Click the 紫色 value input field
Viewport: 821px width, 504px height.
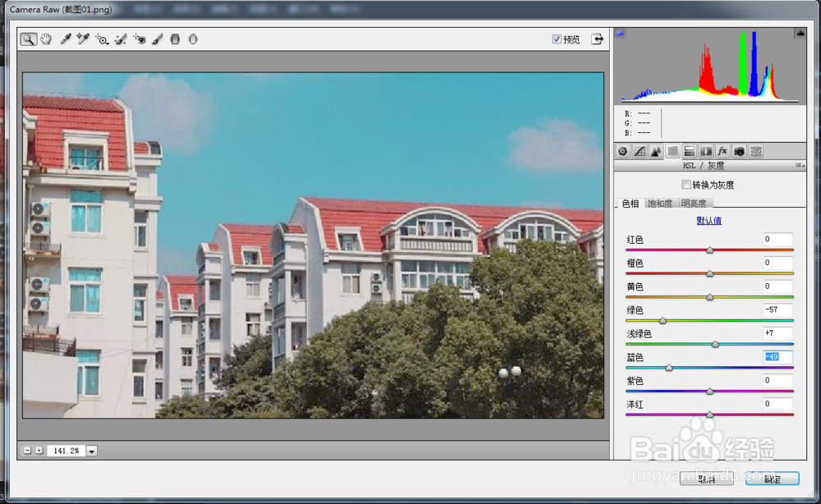pyautogui.click(x=777, y=381)
